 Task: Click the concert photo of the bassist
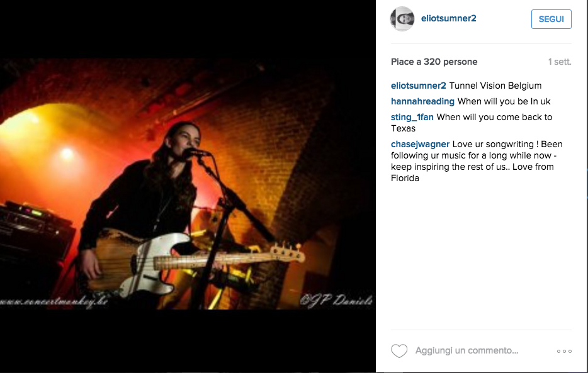[x=188, y=184]
